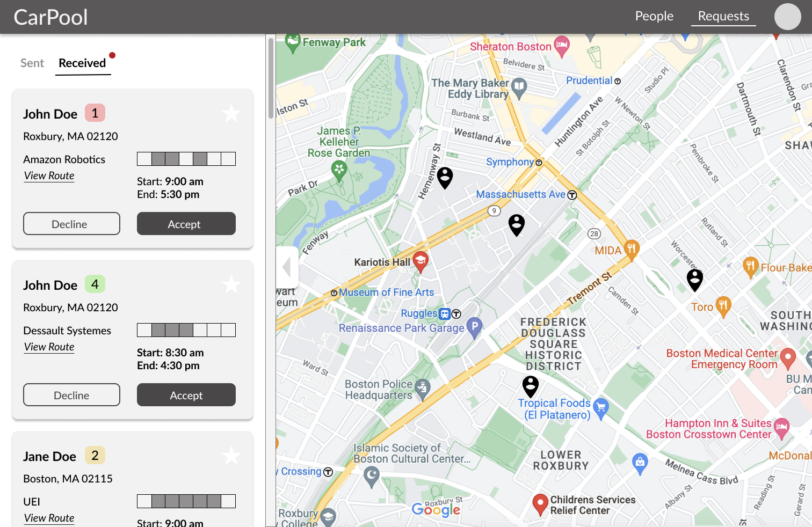Click the Flour Bakery restaurant icon
The width and height of the screenshot is (812, 527).
[x=750, y=267]
